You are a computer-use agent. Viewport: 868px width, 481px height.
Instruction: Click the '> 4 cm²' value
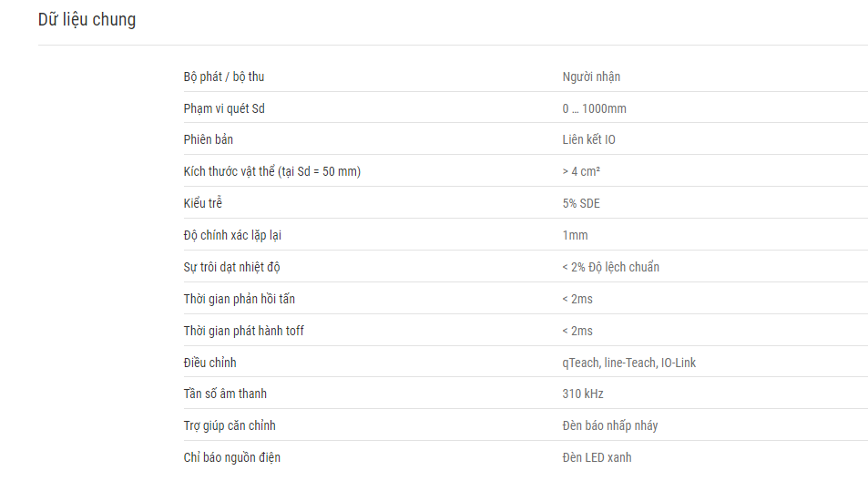click(581, 171)
